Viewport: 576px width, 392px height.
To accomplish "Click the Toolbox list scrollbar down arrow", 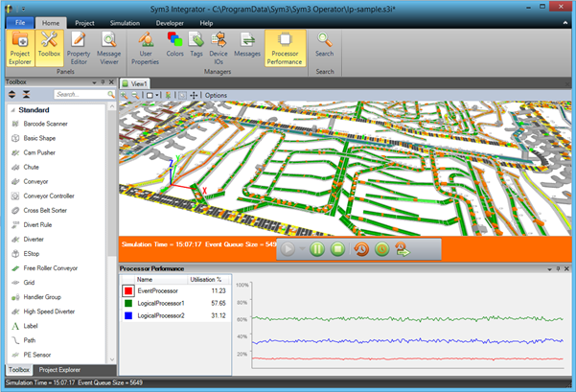I will (112, 359).
